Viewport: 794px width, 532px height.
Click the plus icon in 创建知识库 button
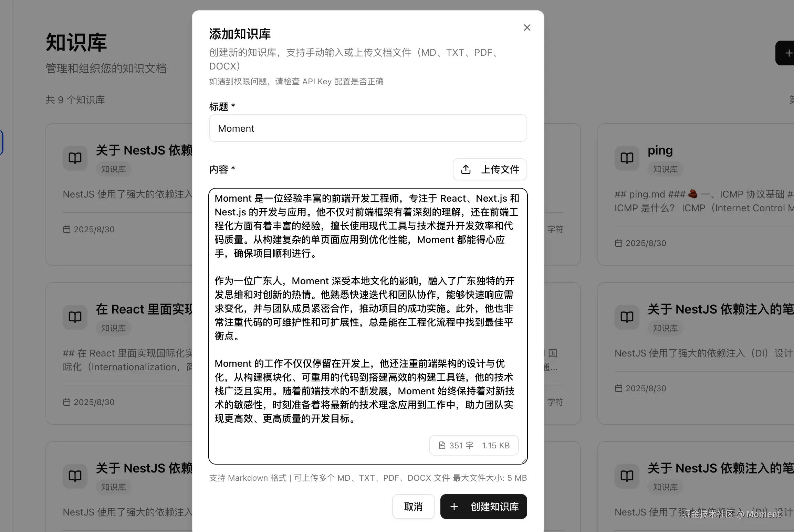point(454,507)
